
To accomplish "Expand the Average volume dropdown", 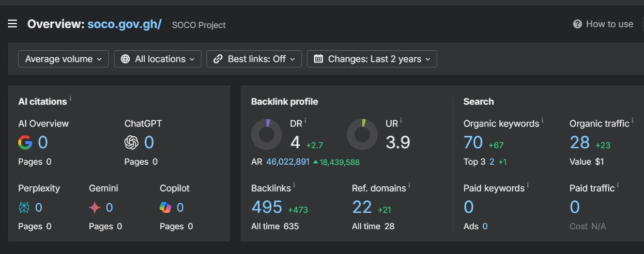I will [64, 59].
